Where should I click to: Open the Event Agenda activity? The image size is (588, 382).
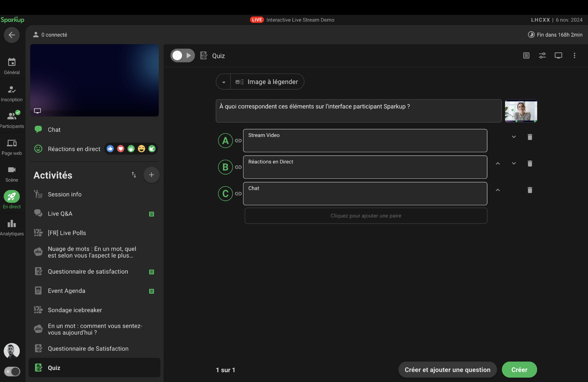coord(66,291)
